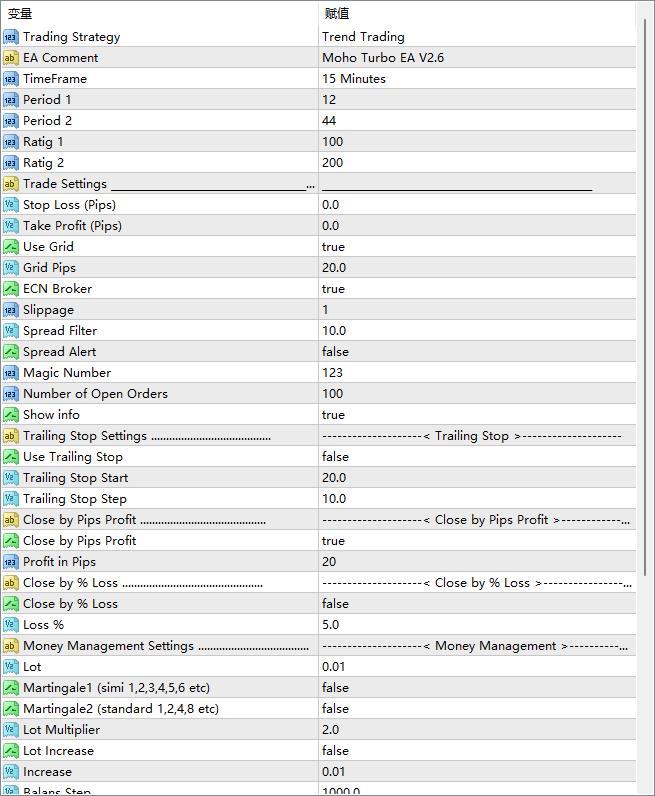Click the icon beside Stop Loss (Pips)
Viewport: 655px width, 796px height.
coord(11,205)
